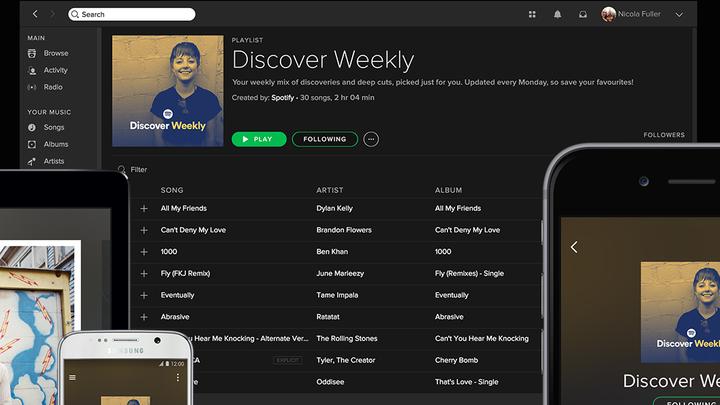Image resolution: width=720 pixels, height=405 pixels.
Task: Add Abrasive with plus icon
Action: [144, 317]
